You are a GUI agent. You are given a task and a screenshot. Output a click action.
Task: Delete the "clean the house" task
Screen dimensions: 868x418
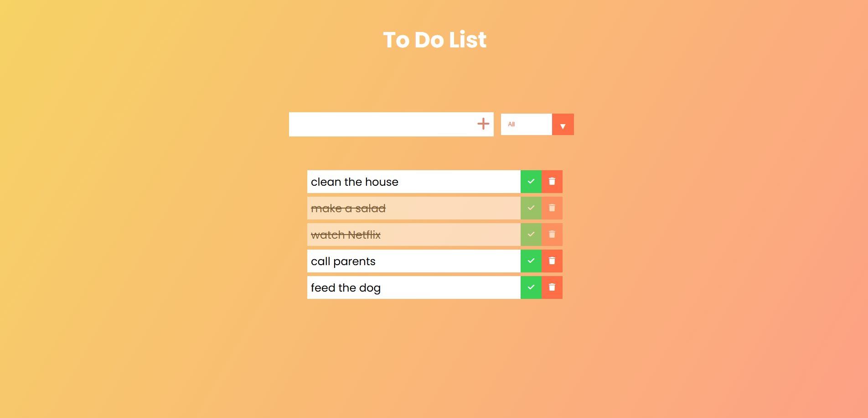pos(552,181)
